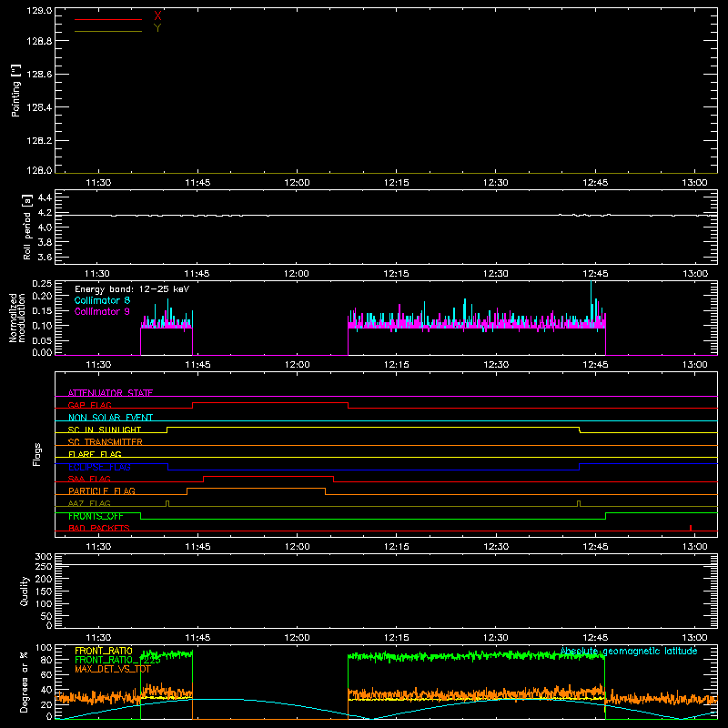Screen dimensions: 728x728
Task: Click the 'BAD_PACKETS' flag label
Action: pyautogui.click(x=99, y=528)
